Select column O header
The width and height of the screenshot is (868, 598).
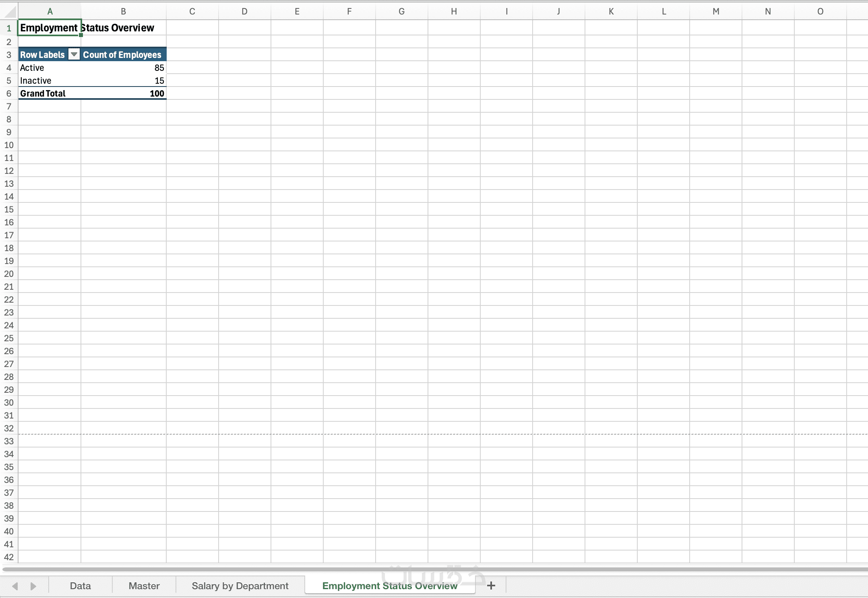820,12
